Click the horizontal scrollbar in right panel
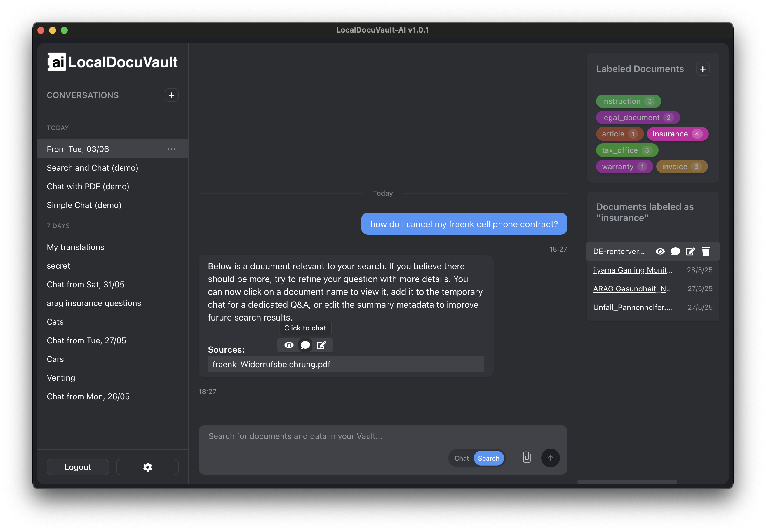 click(627, 482)
